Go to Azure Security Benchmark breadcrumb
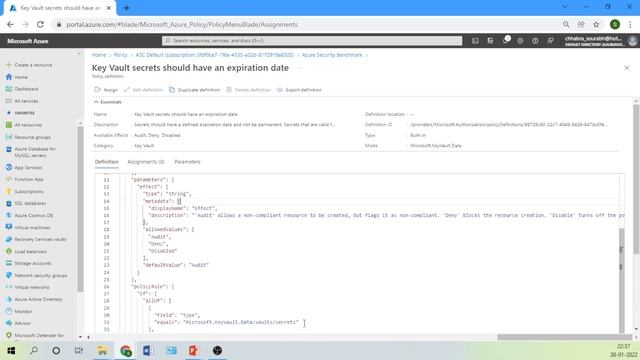 coord(332,55)
